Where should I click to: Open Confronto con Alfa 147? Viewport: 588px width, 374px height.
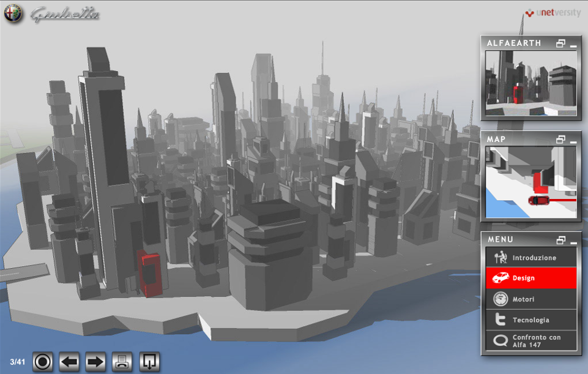pos(531,341)
